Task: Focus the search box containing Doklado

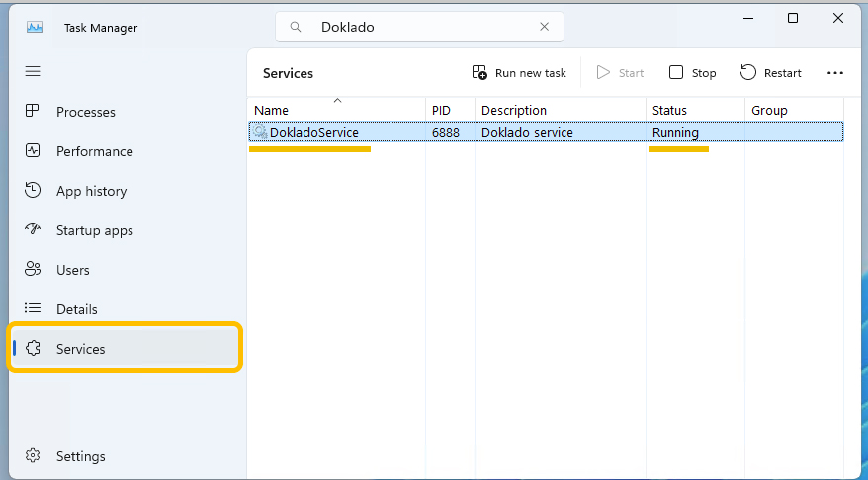Action: [419, 27]
